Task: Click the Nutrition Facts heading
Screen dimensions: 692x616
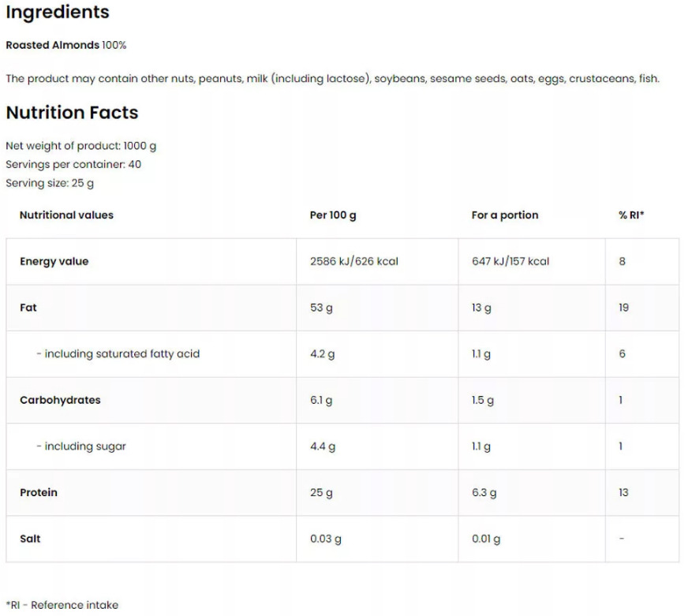Action: (72, 113)
